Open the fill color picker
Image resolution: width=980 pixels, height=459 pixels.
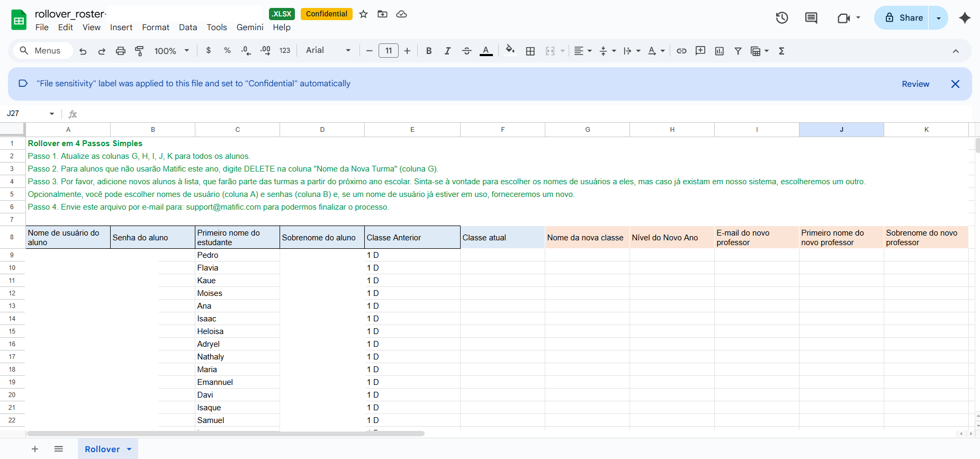click(510, 51)
